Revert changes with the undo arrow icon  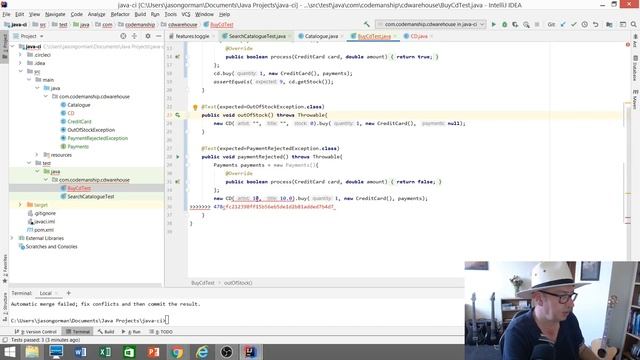point(596,24)
